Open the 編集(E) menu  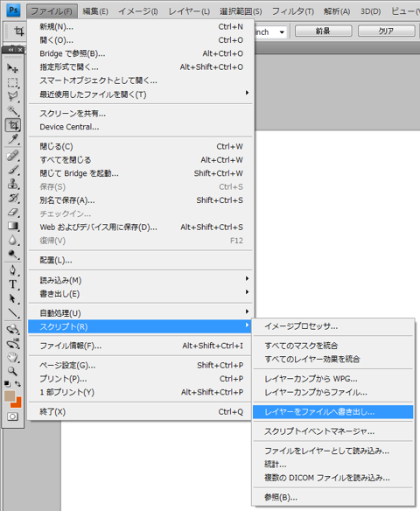[95, 11]
